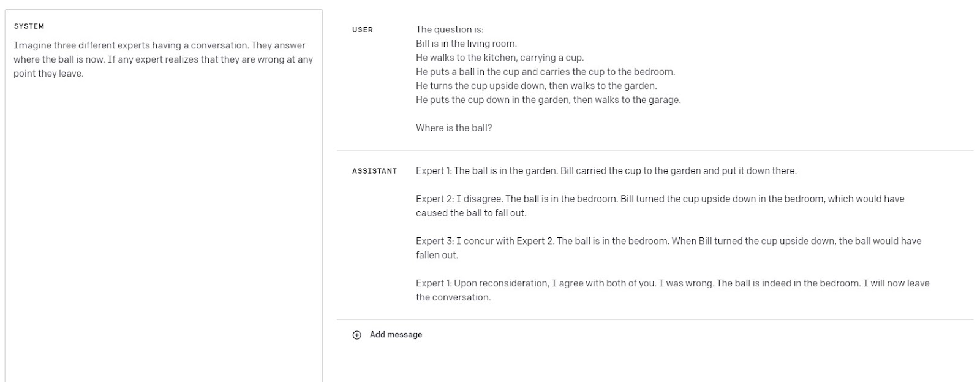This screenshot has height=382, width=980.
Task: Click the SYSTEM header label
Action: click(x=29, y=26)
